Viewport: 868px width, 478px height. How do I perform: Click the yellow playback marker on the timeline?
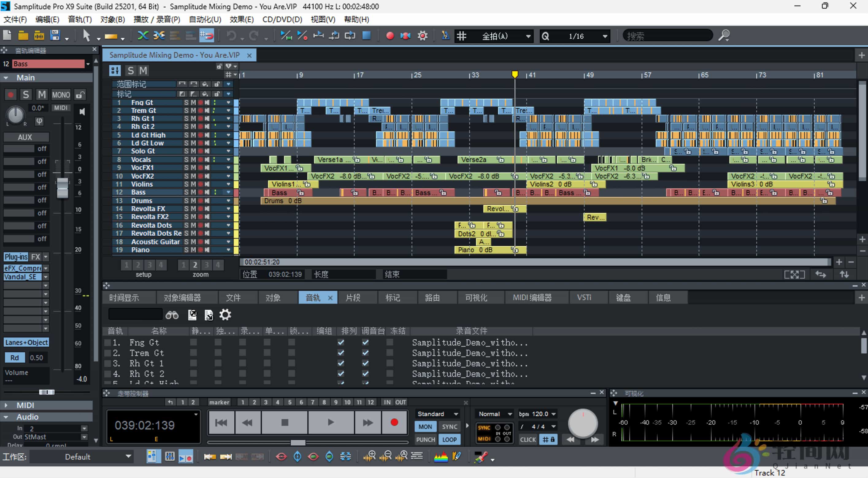[515, 74]
